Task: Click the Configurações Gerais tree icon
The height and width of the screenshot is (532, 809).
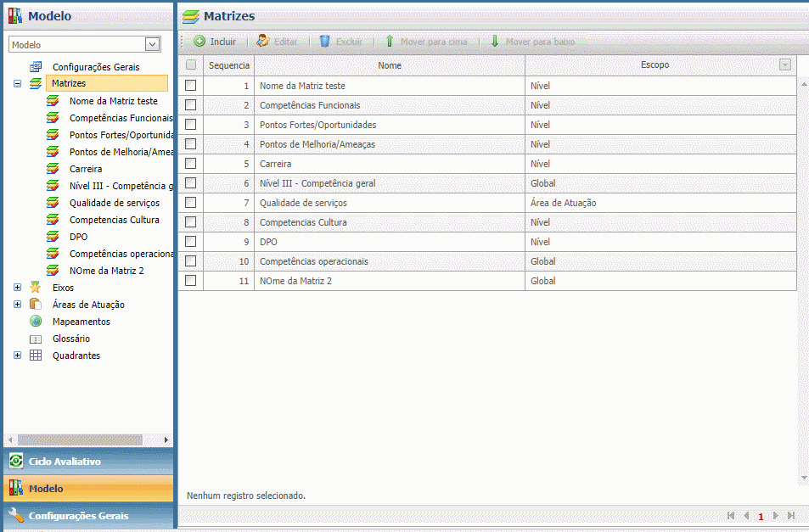Action: pos(36,67)
